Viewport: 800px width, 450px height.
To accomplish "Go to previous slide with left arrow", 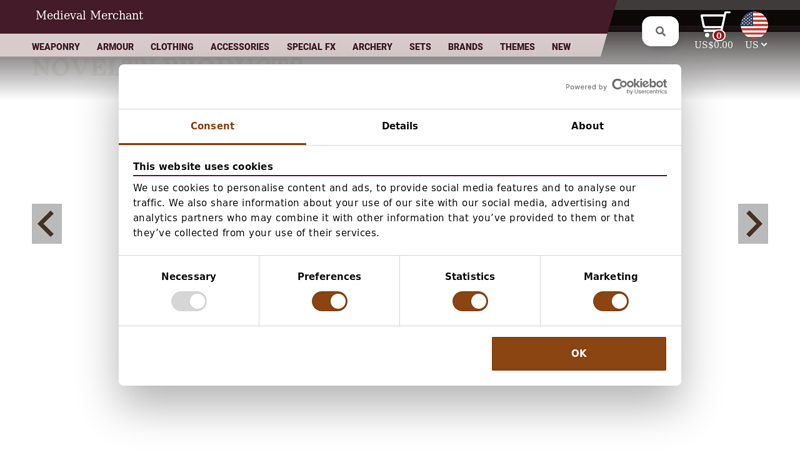I will [47, 224].
